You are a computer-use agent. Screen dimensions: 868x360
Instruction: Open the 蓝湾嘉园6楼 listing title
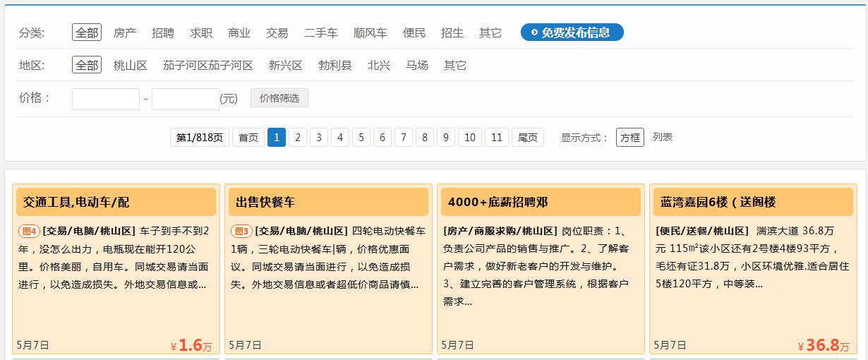click(718, 202)
